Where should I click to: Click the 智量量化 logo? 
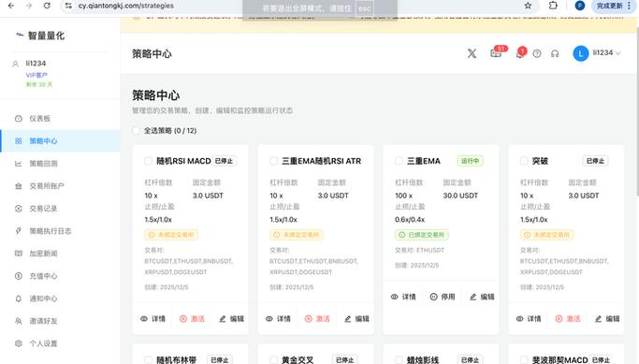(40, 36)
